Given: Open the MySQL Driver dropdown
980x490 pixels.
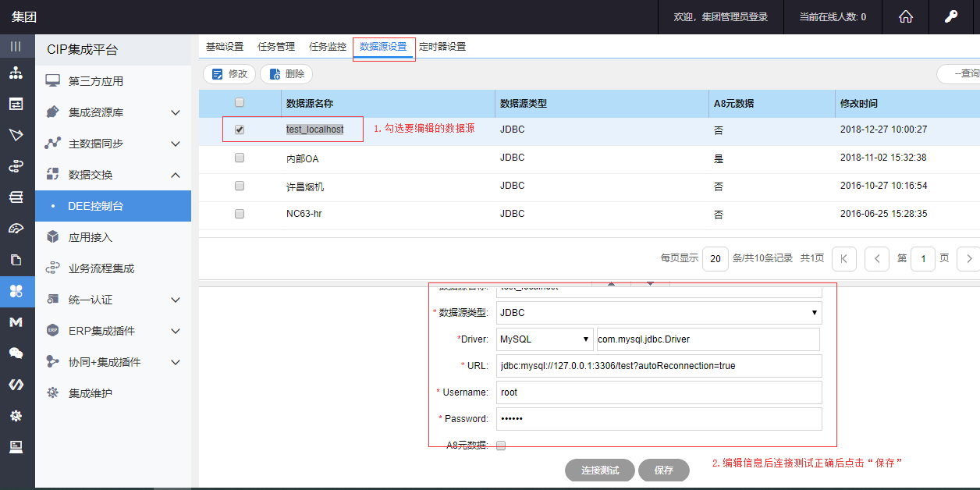Looking at the screenshot, I should [x=545, y=339].
